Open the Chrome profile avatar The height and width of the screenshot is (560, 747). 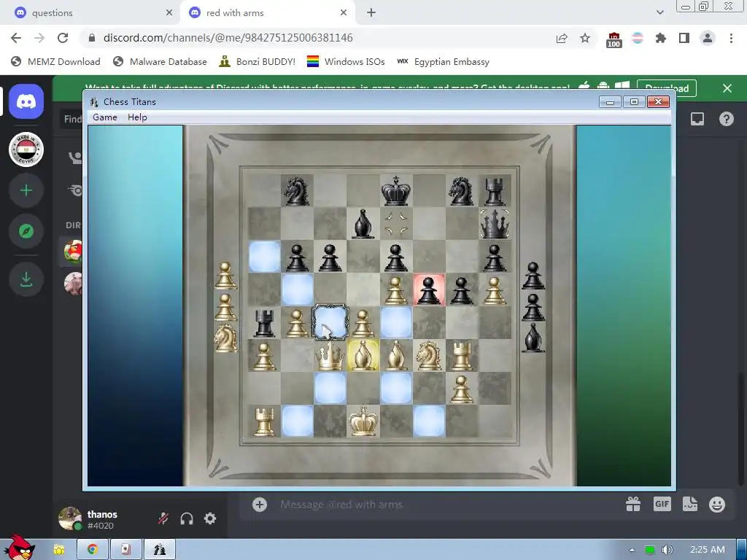coord(708,38)
